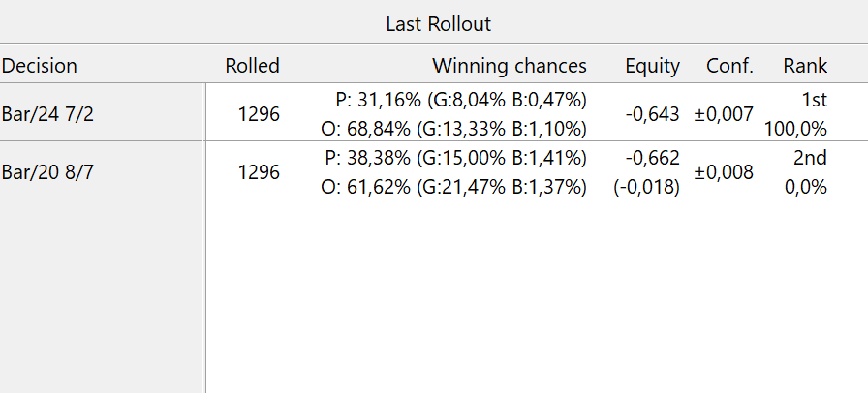Viewport: 868px width, 393px height.
Task: Click the O: 61,62% winning chances line
Action: pyautogui.click(x=453, y=186)
